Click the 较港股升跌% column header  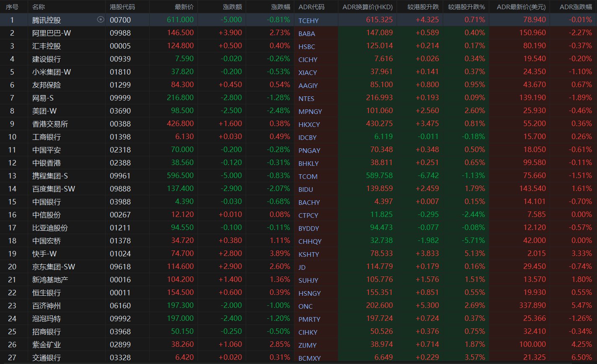coord(466,7)
